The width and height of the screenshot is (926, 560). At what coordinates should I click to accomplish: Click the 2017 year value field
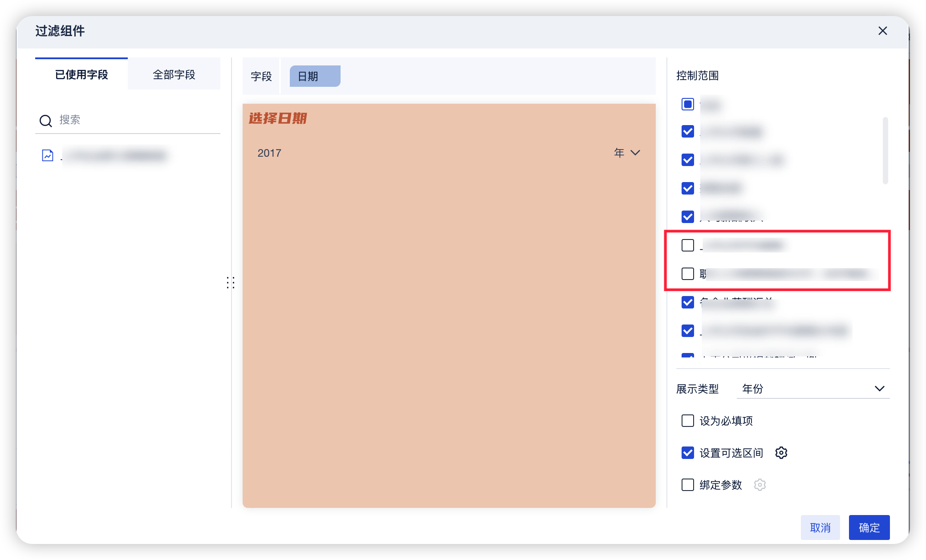(x=269, y=153)
